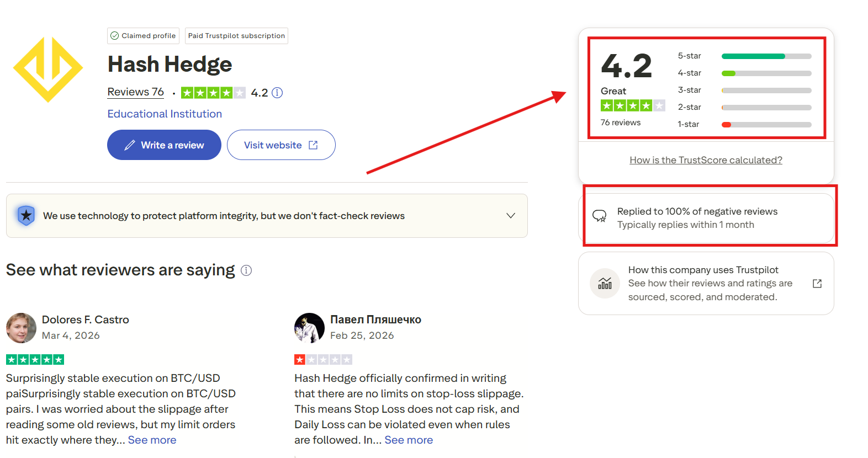This screenshot has width=868, height=458.
Task: Click the Great rating label
Action: (x=613, y=91)
